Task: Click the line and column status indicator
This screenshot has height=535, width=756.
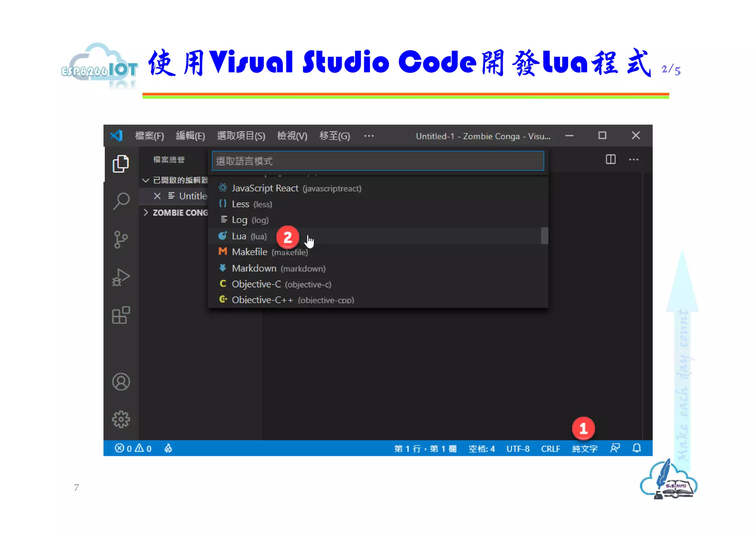Action: (425, 449)
